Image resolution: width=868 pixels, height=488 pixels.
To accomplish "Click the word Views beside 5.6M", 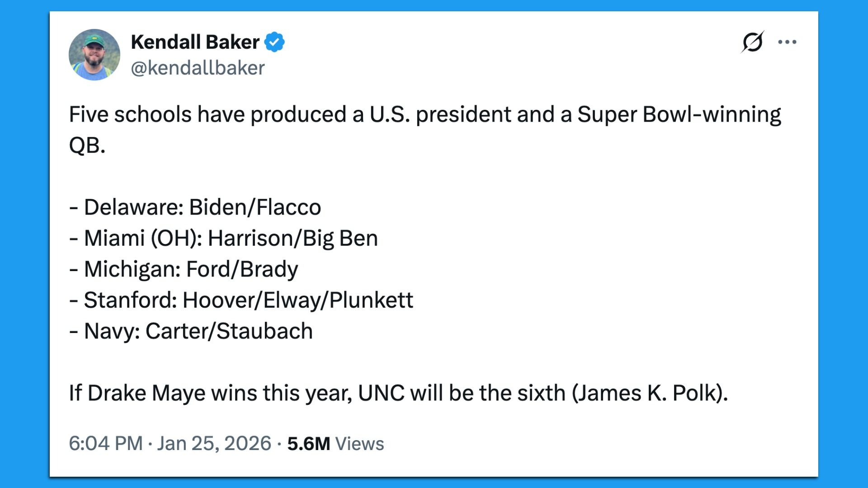I will (359, 444).
